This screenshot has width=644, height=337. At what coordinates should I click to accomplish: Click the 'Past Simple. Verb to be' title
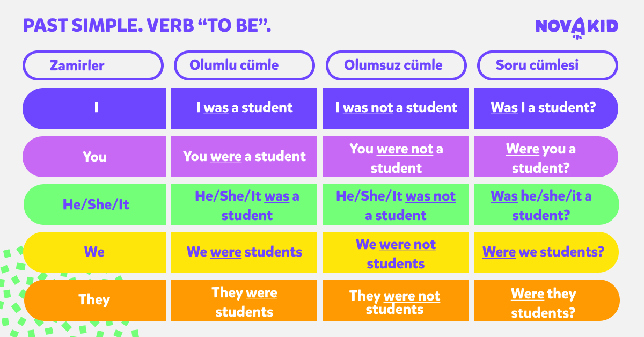[147, 25]
